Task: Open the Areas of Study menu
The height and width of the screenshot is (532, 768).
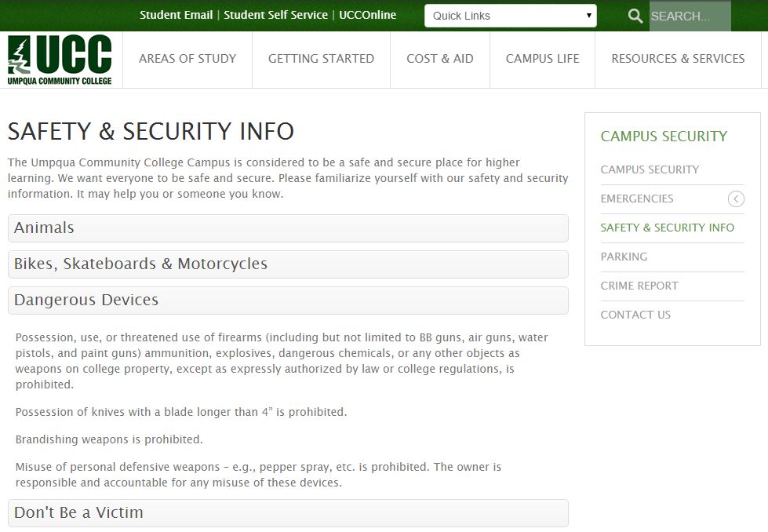Action: coord(187,59)
